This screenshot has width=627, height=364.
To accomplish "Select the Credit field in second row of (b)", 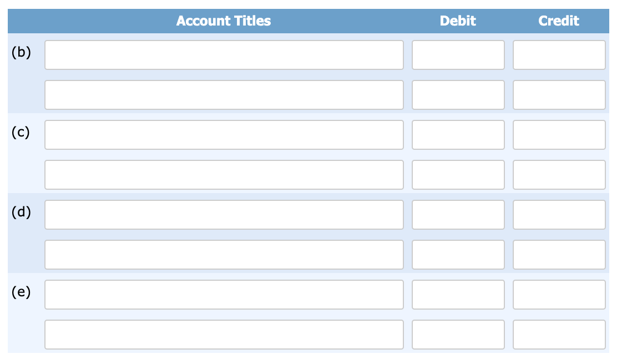I will pos(559,94).
